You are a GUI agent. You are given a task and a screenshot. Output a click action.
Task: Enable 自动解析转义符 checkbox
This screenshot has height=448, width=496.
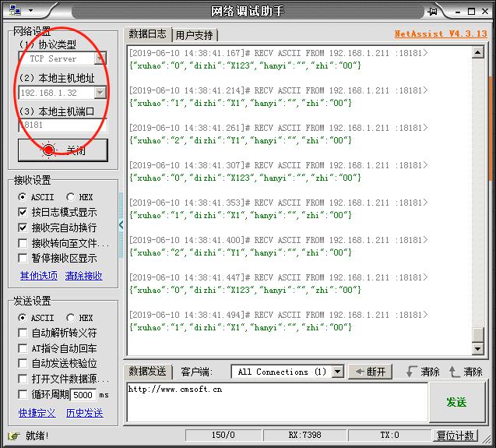[23, 333]
